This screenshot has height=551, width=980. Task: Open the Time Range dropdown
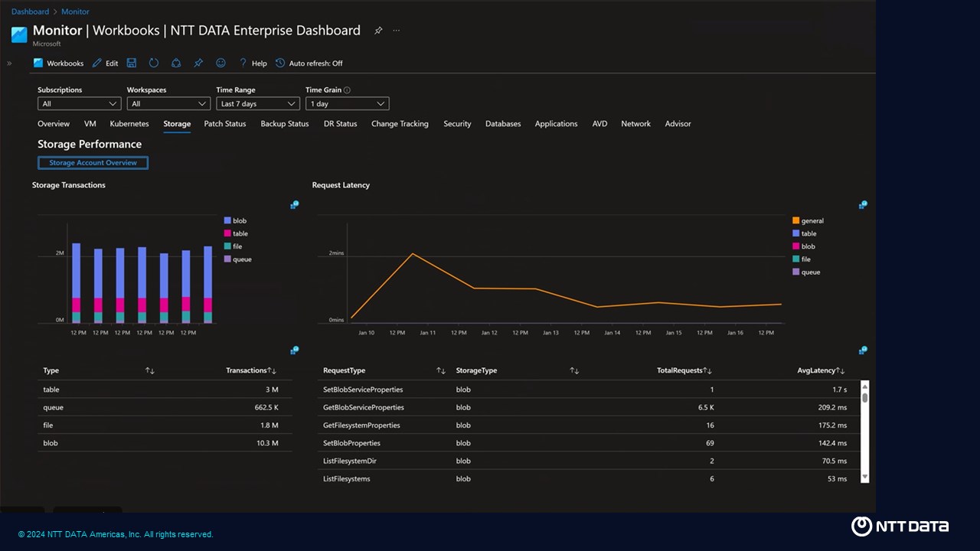point(258,104)
